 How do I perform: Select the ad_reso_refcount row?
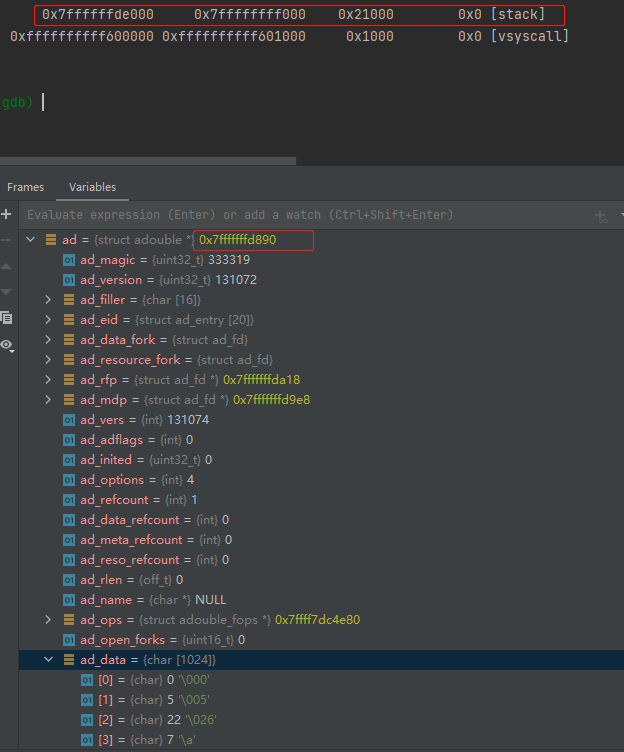coord(321,560)
